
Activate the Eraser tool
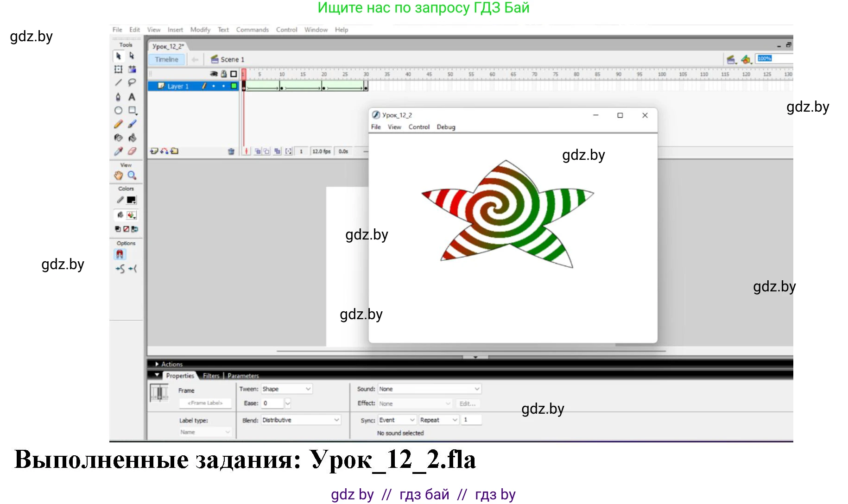coord(132,151)
